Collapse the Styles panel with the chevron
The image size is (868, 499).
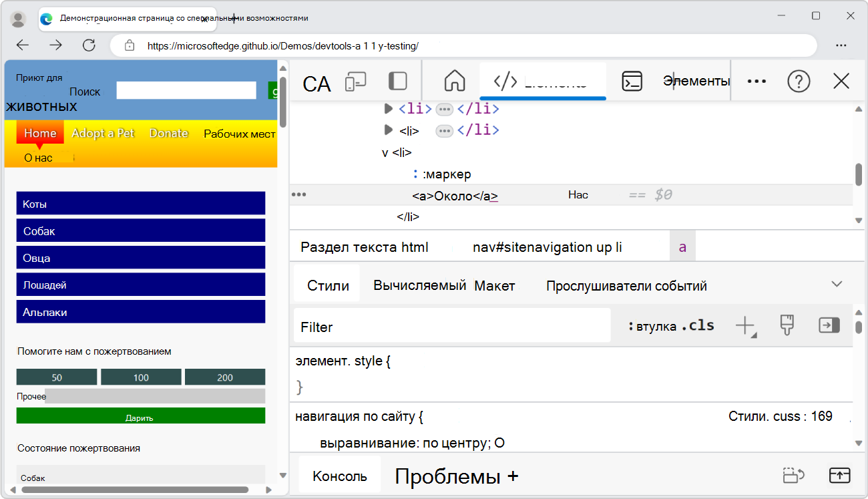837,283
